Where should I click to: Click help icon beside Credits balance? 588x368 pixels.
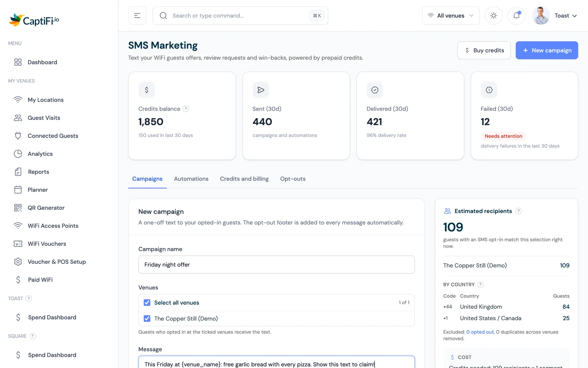point(186,109)
